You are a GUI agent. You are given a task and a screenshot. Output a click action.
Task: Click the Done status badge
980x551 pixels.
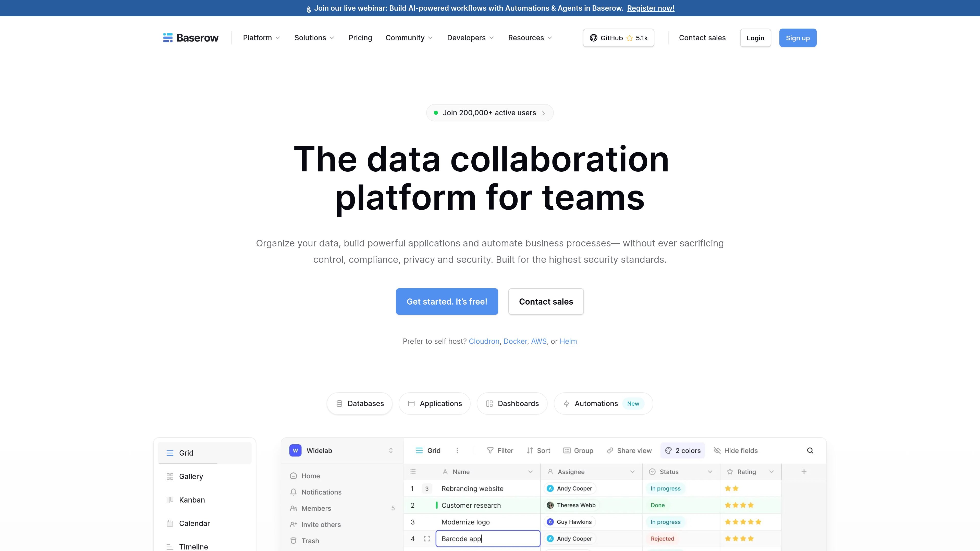click(657, 505)
